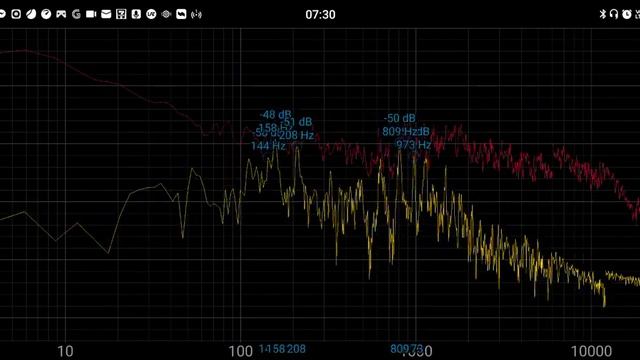Tap the microphone recording notification icon

(136, 14)
